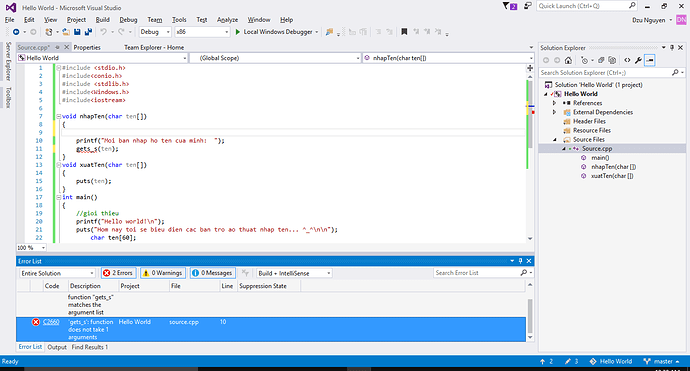The width and height of the screenshot is (690, 371).
Task: Click the Search Error List field
Action: pyautogui.click(x=477, y=273)
